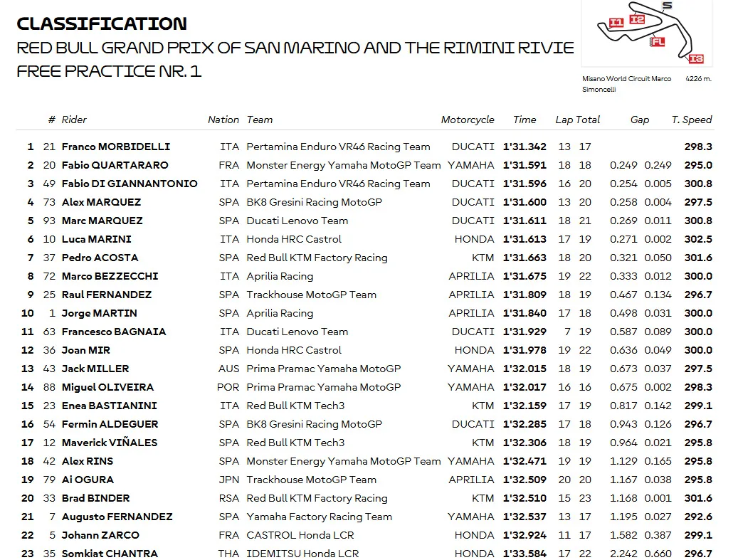Click Francesco BAGNAIA rider name

(114, 332)
